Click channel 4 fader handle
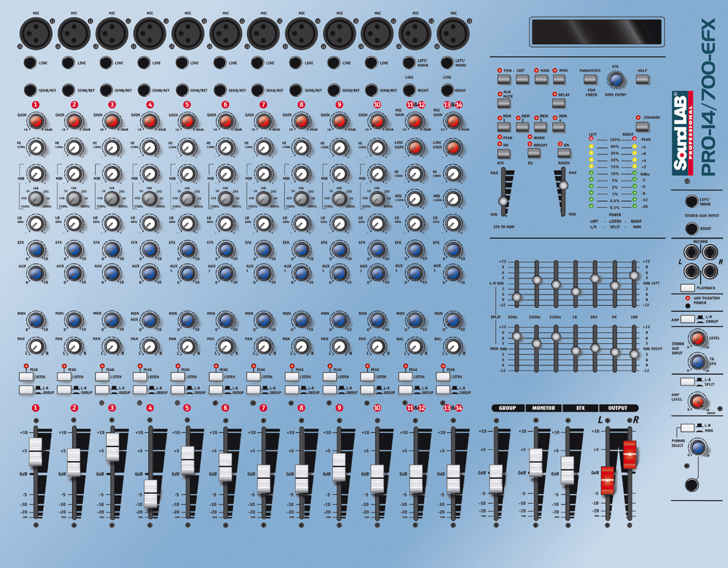Viewport: 728px width, 568px height. (149, 493)
